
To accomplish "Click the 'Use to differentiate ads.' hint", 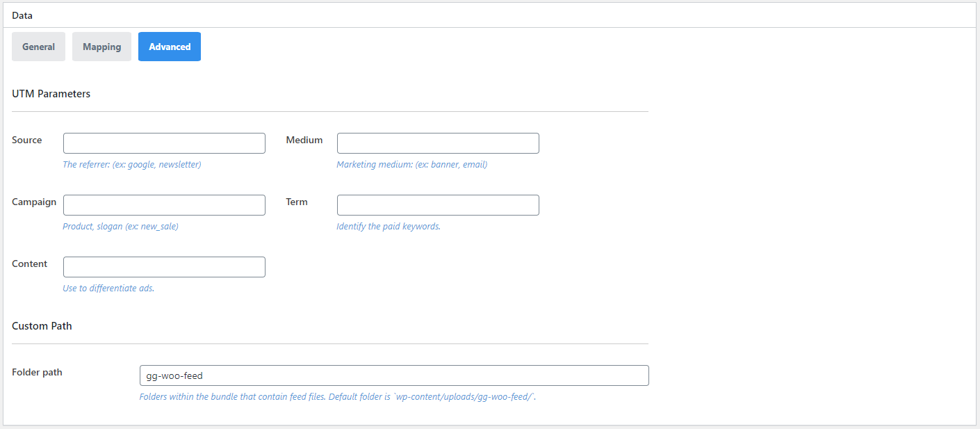I will pyautogui.click(x=108, y=289).
